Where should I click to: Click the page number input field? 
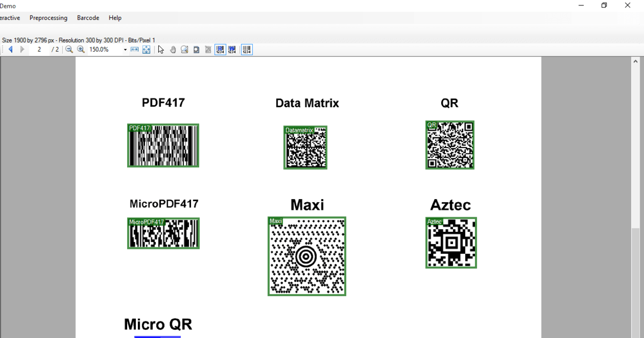39,49
